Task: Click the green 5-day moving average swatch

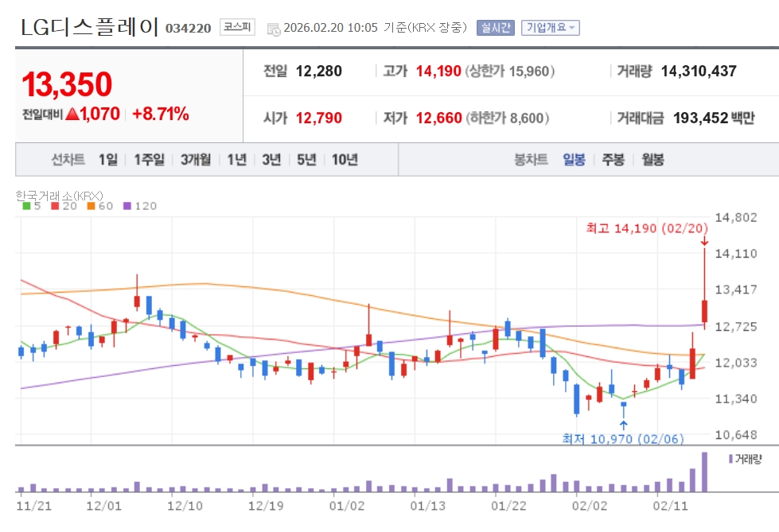Action: click(x=26, y=206)
